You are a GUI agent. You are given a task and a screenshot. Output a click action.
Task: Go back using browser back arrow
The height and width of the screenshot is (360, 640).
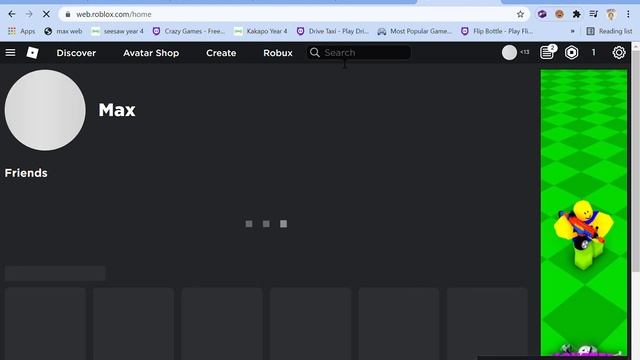11,14
